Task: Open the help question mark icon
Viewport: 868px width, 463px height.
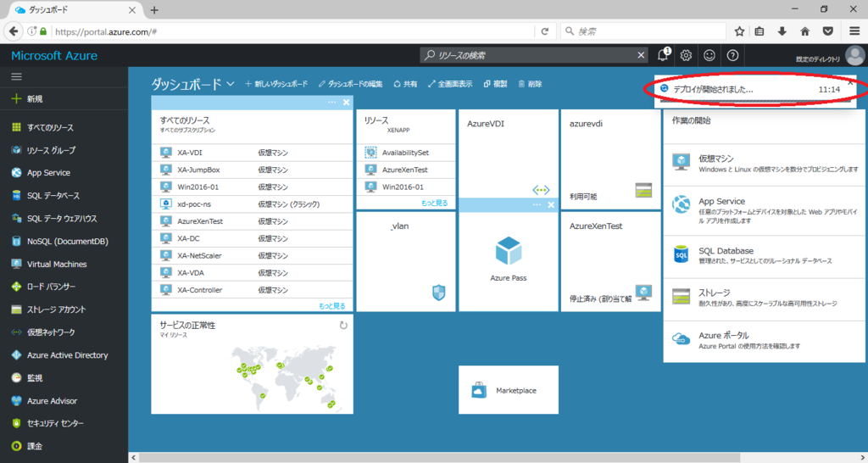Action: tap(732, 55)
